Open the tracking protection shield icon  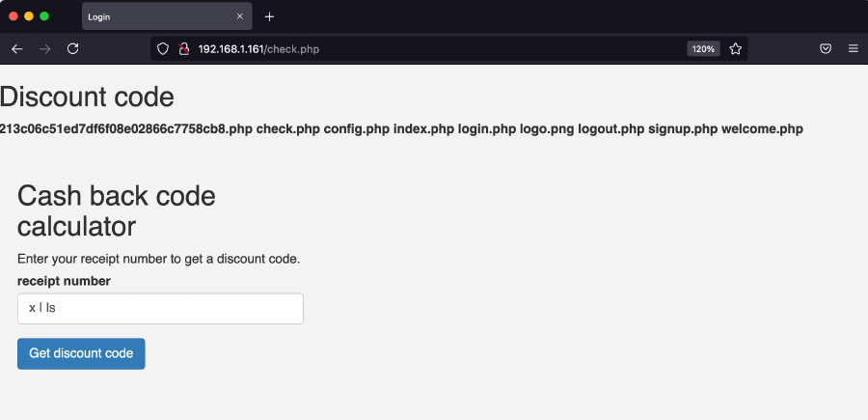[x=163, y=48]
